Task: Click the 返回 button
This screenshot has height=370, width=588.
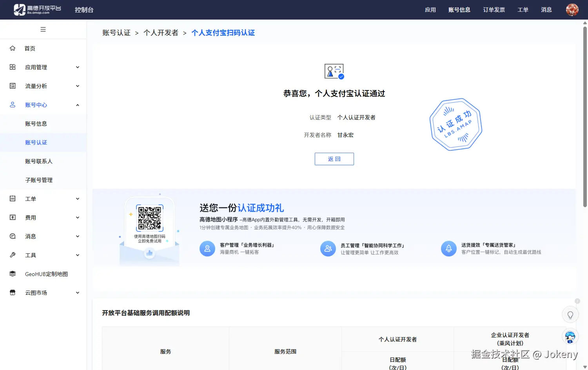Action: click(334, 159)
